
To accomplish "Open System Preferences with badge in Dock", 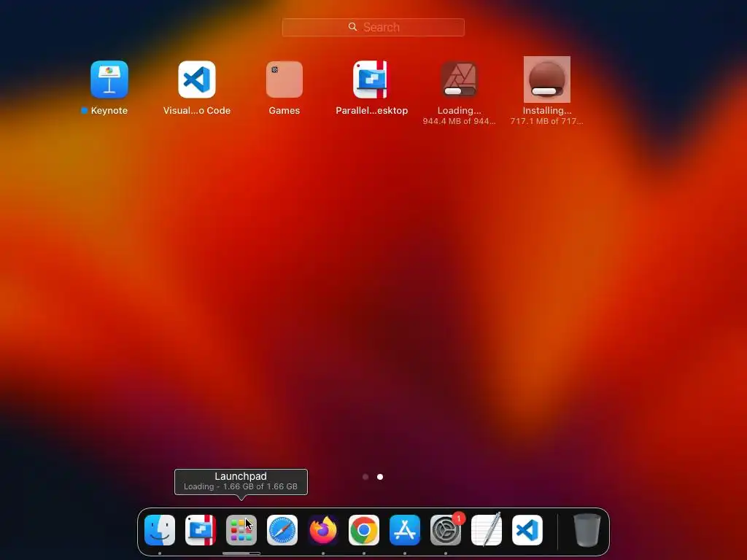I will click(x=446, y=530).
